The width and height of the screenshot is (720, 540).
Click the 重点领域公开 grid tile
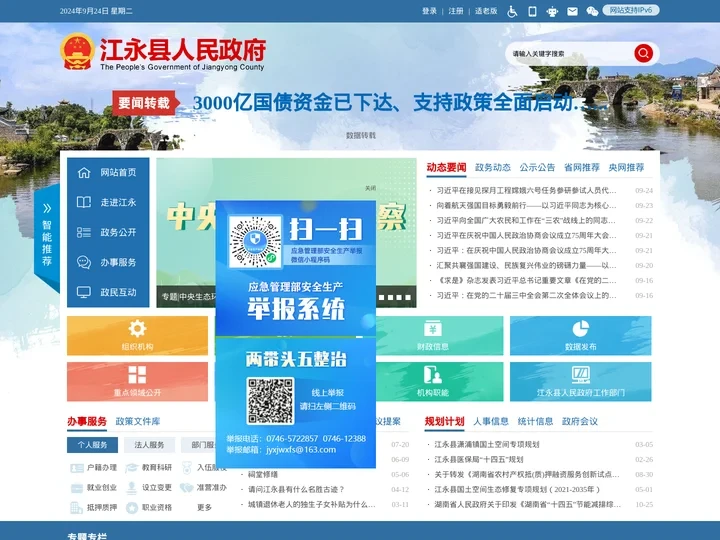(137, 382)
